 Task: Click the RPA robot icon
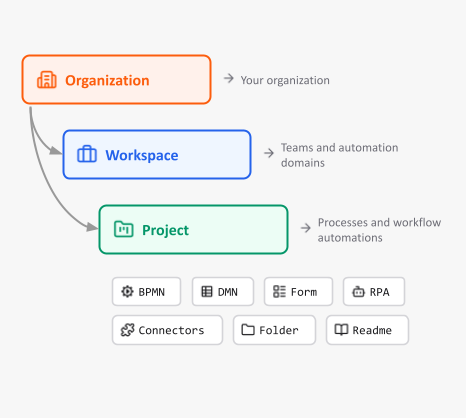pos(358,291)
